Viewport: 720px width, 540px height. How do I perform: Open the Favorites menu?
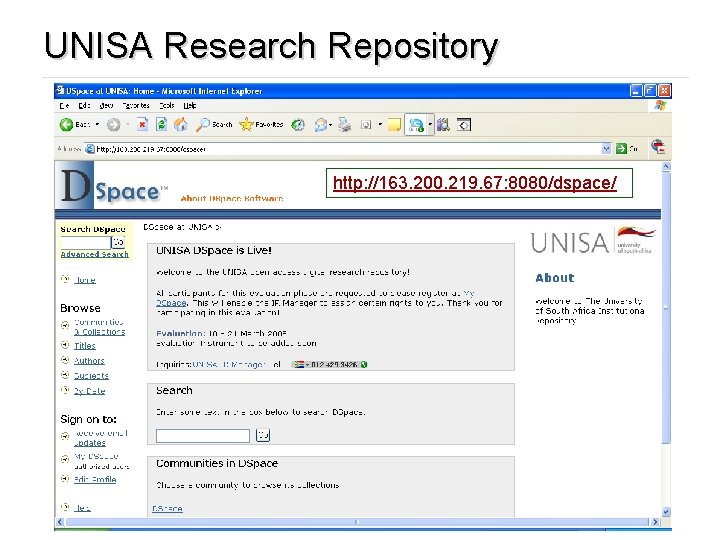[x=136, y=106]
